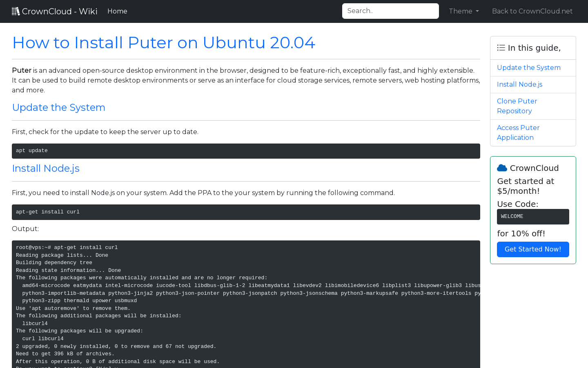This screenshot has width=588, height=368.
Task: Click the 'Clone Puter Repository' link
Action: pos(517,106)
